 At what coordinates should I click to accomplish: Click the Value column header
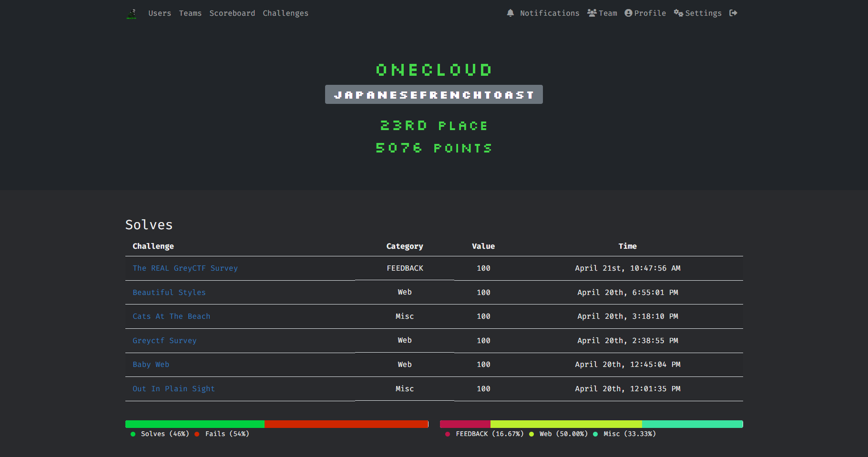[x=483, y=246]
